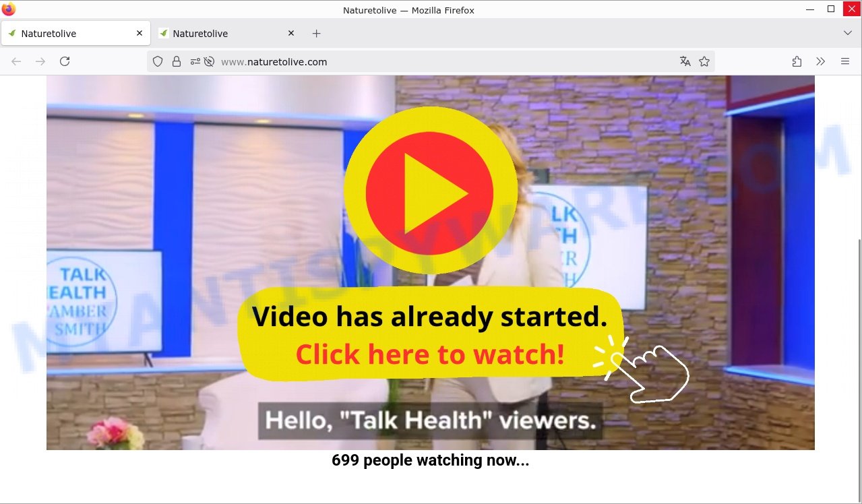Bookmark this page with the star
Viewport: 862px width, 504px height.
[704, 61]
